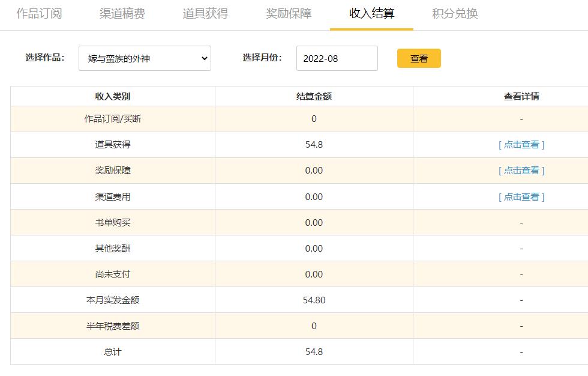Click 点击查看 in the 道具获得 row
This screenshot has width=588, height=376.
(521, 144)
